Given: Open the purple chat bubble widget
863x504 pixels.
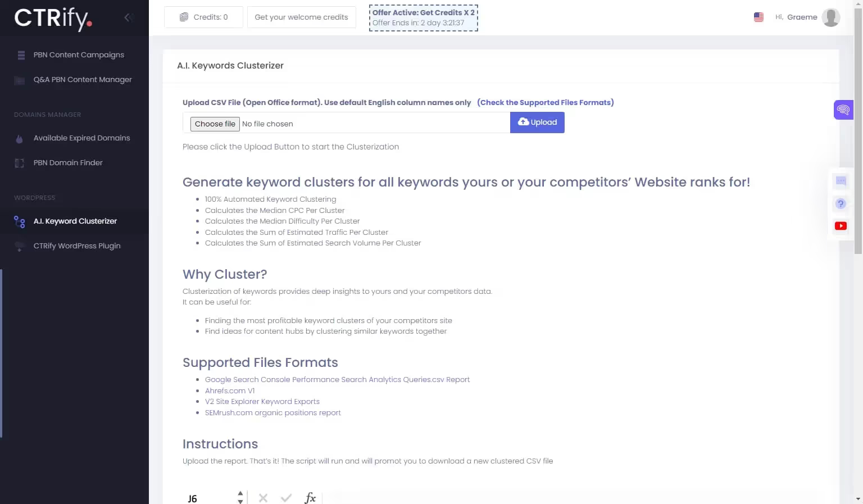Looking at the screenshot, I should coord(843,110).
